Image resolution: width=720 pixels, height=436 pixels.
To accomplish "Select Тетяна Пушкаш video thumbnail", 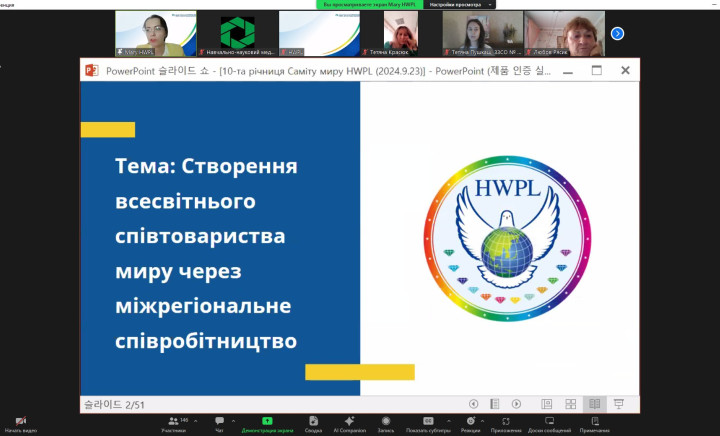I will (483, 34).
